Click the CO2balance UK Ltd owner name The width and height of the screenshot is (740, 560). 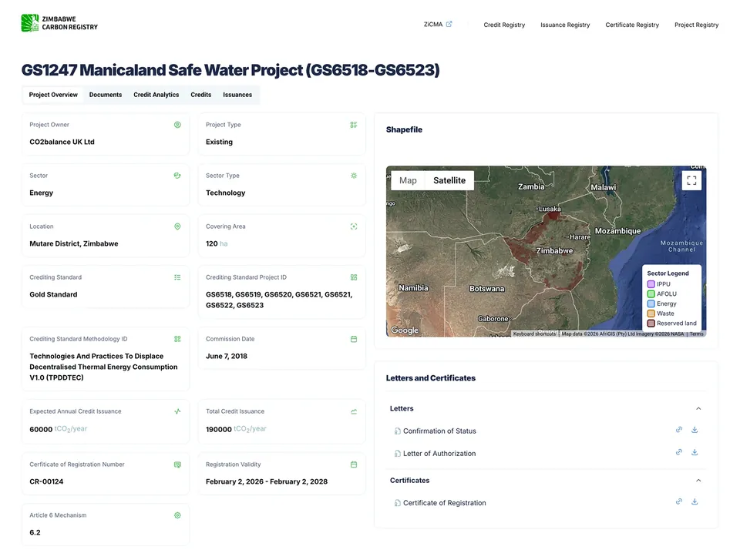pos(62,142)
